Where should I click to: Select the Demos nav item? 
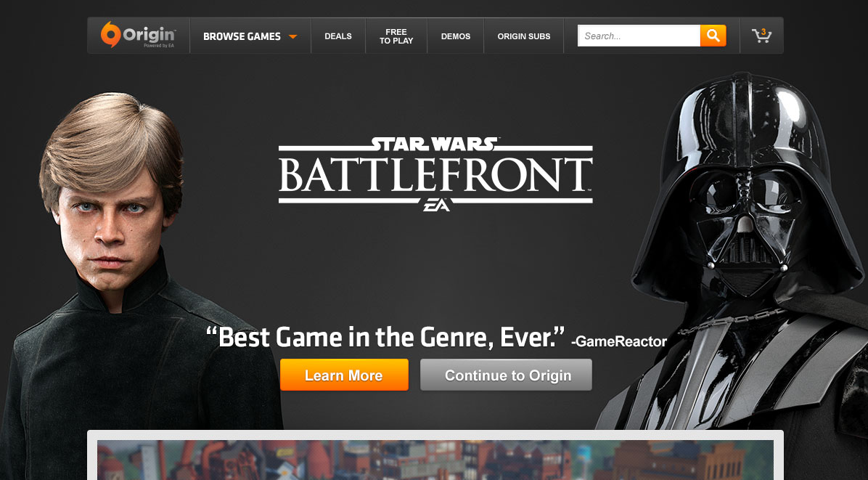click(x=456, y=36)
